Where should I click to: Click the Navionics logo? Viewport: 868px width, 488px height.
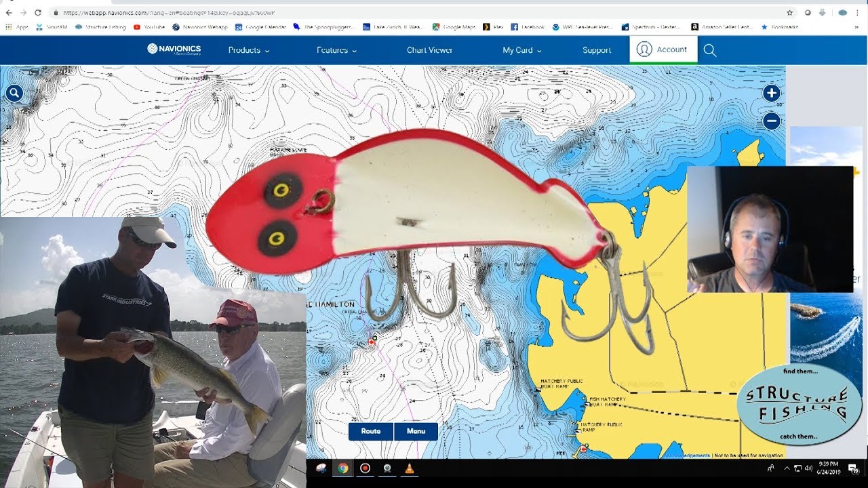pos(174,49)
